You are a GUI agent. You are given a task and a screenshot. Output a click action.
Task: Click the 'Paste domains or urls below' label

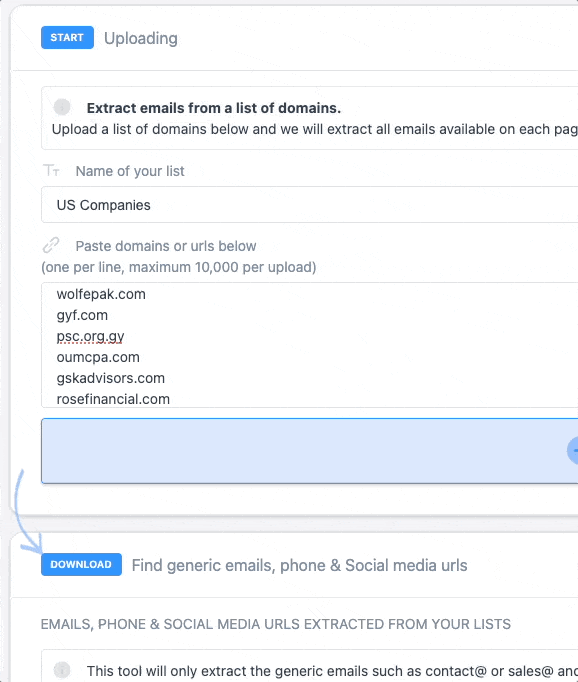tap(166, 246)
